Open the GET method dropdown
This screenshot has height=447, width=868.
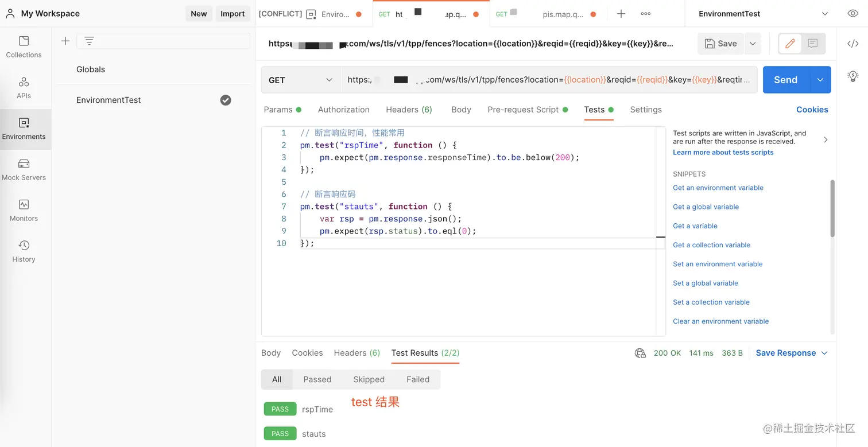click(x=300, y=80)
